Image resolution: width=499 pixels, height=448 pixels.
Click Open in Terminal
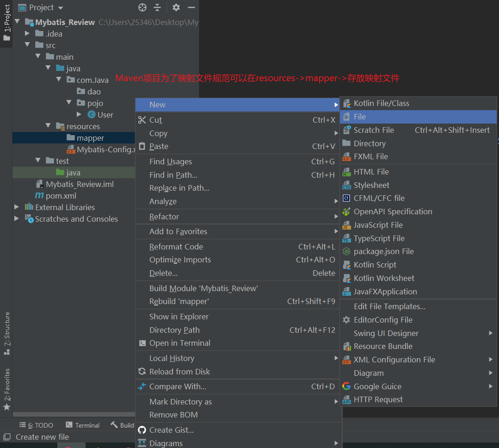237,343
